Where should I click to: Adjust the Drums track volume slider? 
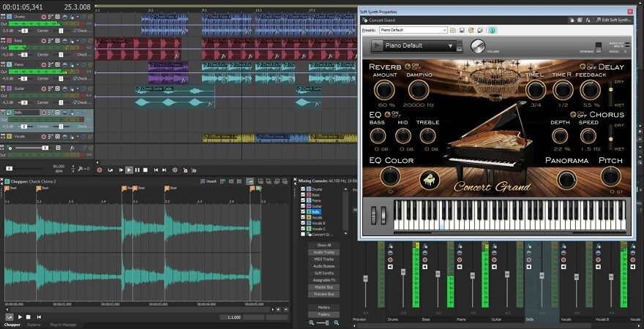click(x=26, y=31)
